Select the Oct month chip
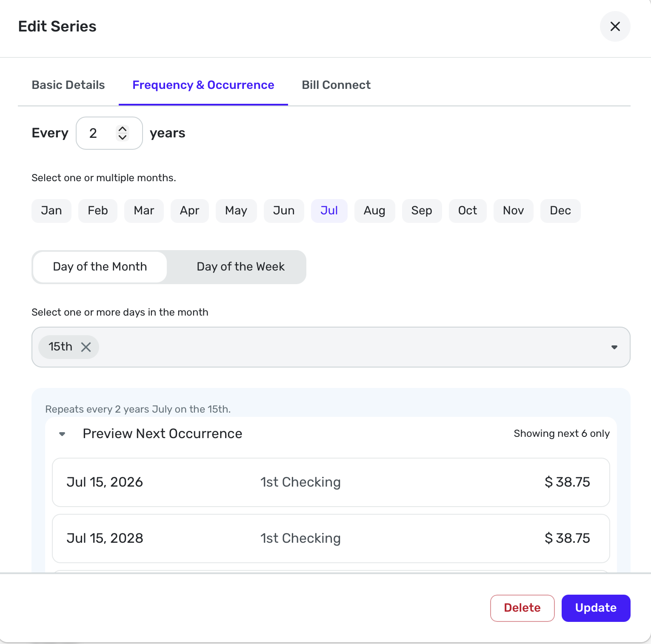651x644 pixels. coord(467,211)
